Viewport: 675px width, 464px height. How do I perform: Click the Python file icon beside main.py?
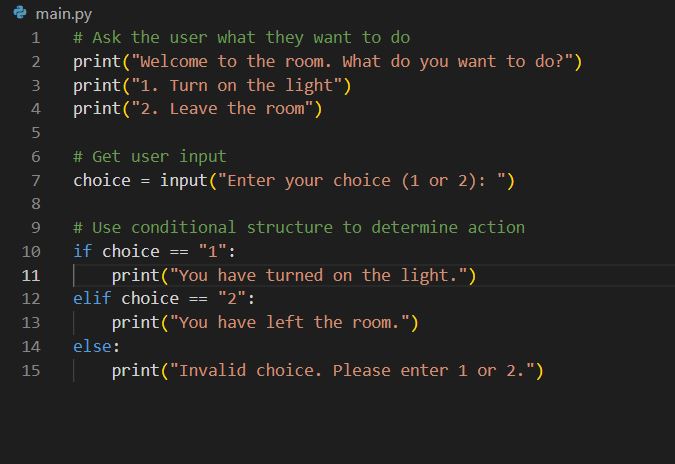(x=19, y=14)
